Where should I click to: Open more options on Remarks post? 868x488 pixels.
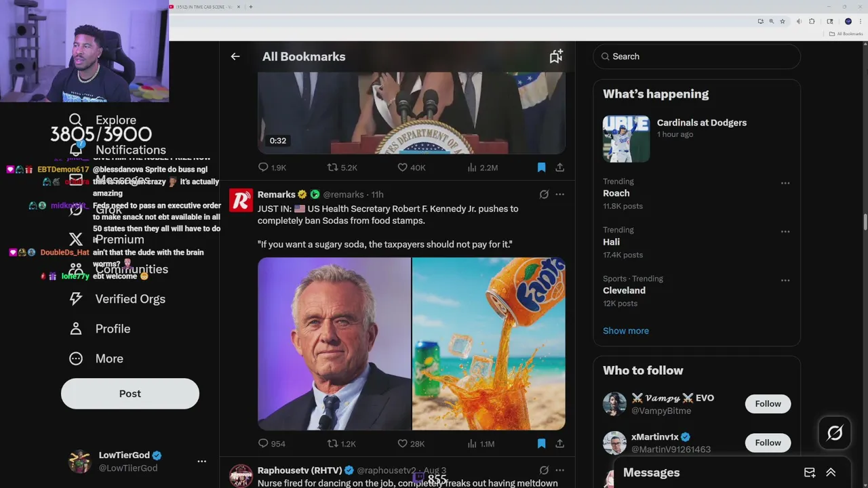coord(559,195)
